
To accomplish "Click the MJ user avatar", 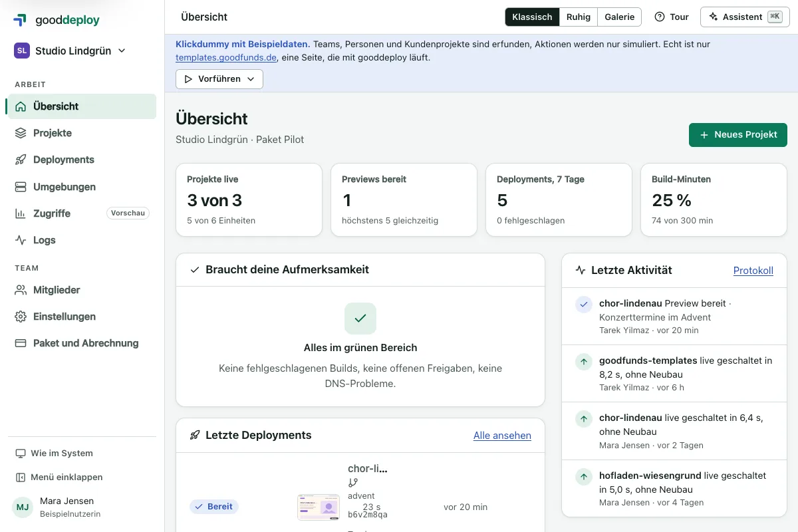I will (23, 507).
